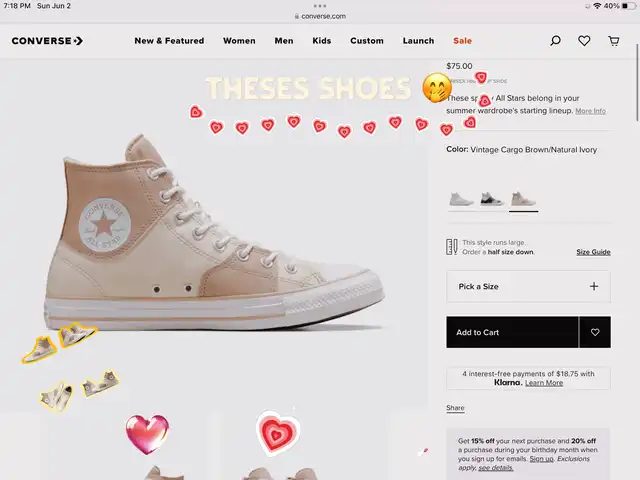
Task: Click Klarna Learn More link
Action: tap(544, 383)
